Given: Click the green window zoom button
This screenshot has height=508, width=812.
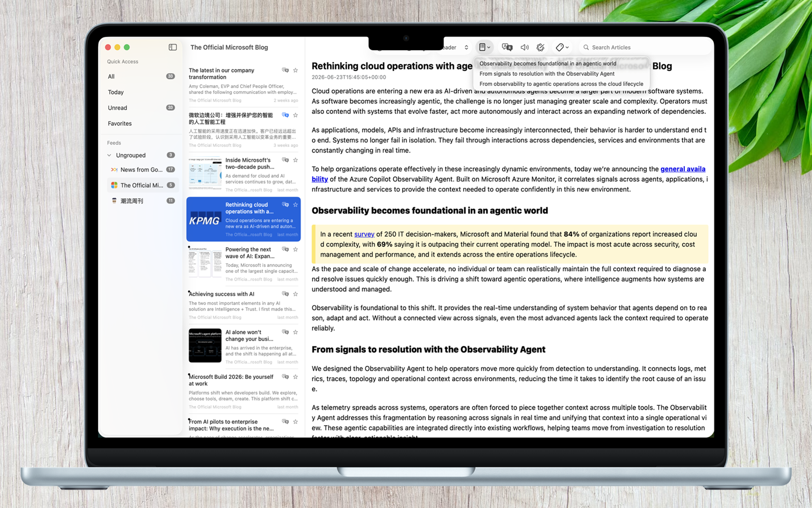Looking at the screenshot, I should [x=127, y=47].
